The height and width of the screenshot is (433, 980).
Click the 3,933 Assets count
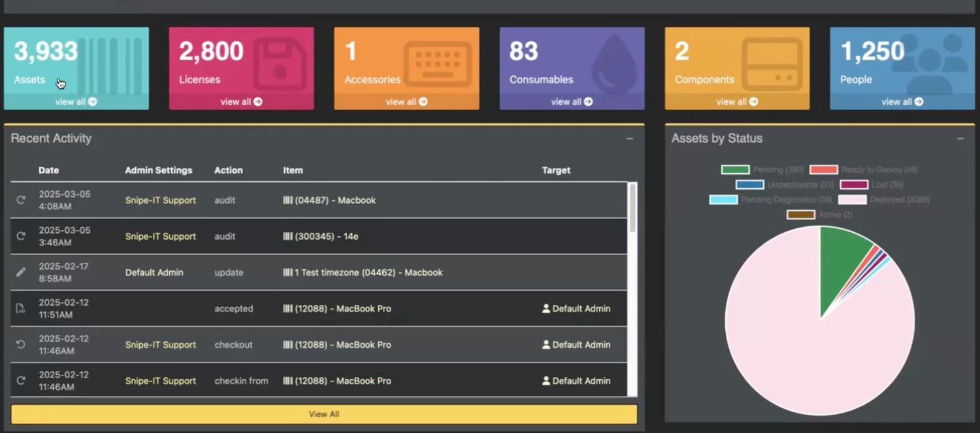[x=46, y=52]
